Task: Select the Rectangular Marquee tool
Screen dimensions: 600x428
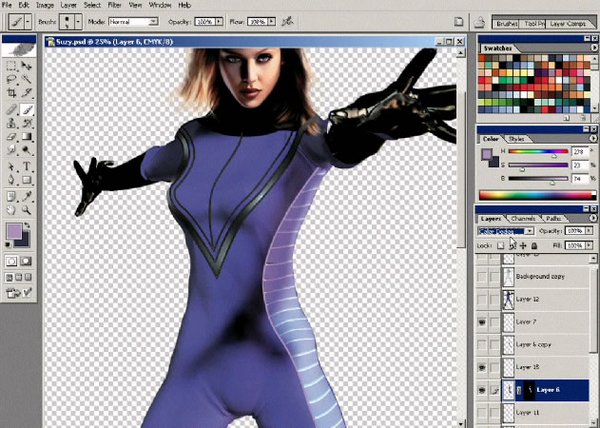Action: [10, 64]
